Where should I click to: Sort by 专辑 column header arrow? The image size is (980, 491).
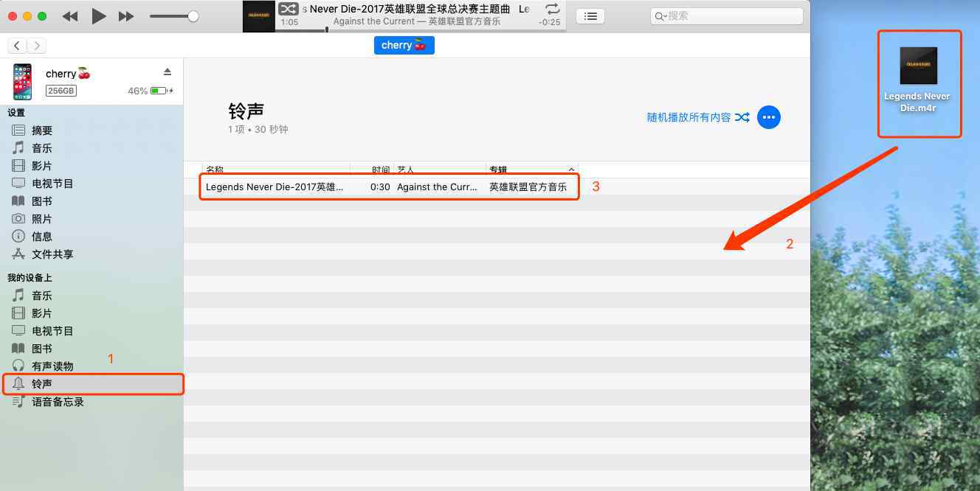(x=571, y=170)
